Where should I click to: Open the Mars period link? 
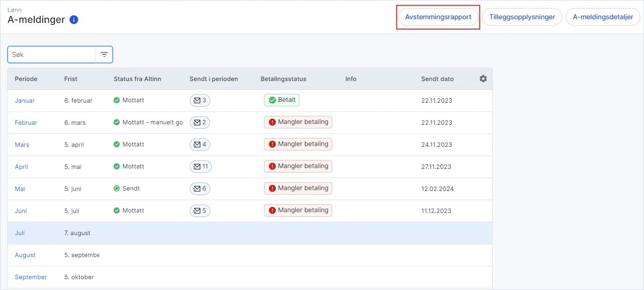[x=22, y=145]
